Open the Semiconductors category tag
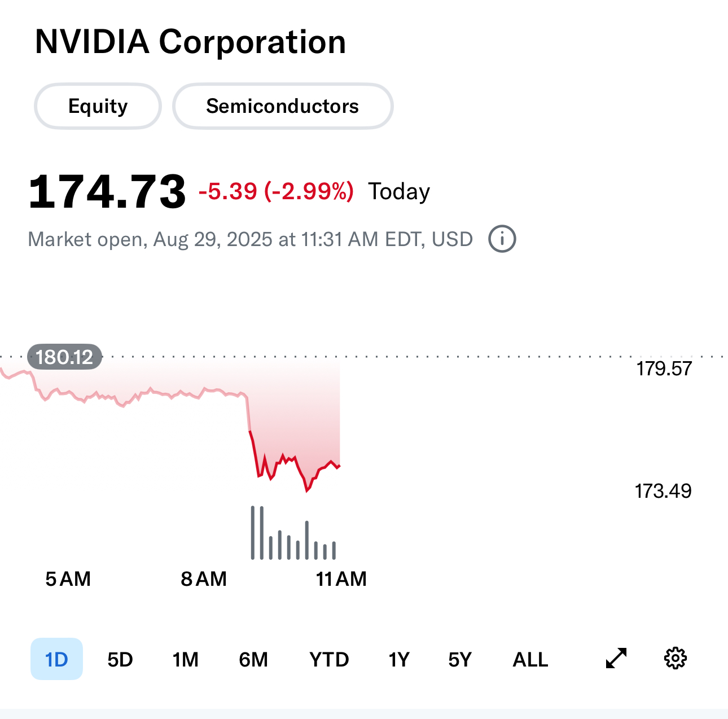 click(x=282, y=106)
